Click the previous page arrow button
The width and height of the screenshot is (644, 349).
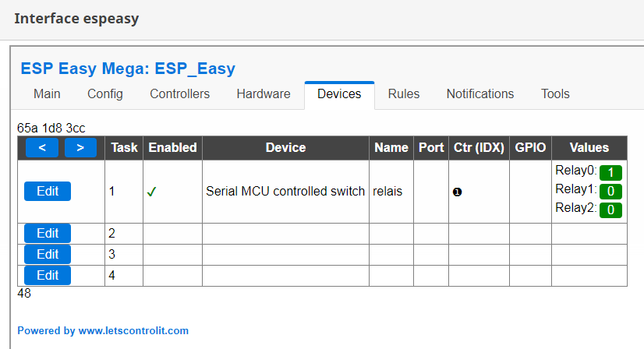pos(42,147)
